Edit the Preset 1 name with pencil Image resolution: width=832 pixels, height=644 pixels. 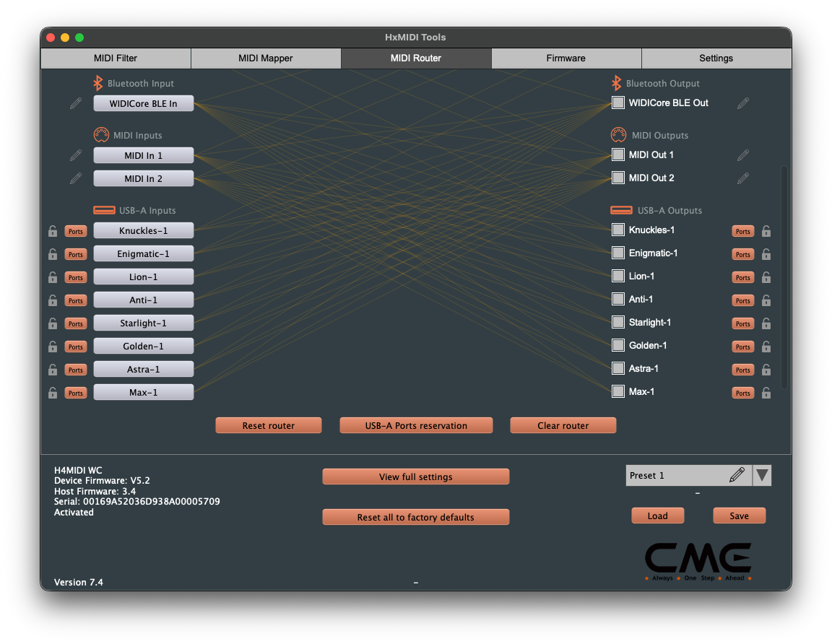pyautogui.click(x=737, y=475)
